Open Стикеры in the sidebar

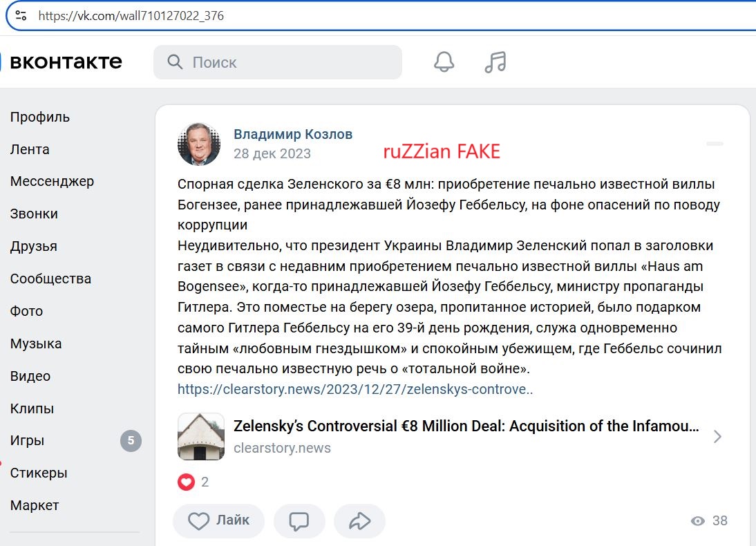39,473
